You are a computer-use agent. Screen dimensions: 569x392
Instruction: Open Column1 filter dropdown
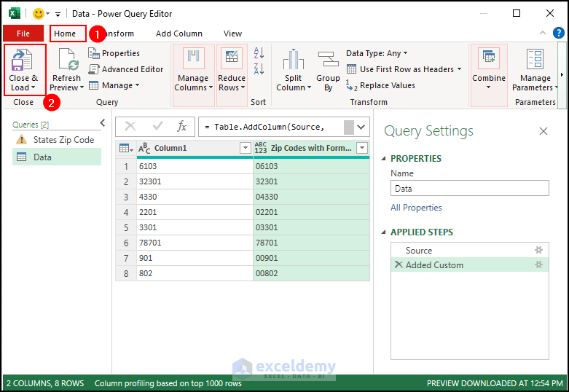[x=246, y=148]
